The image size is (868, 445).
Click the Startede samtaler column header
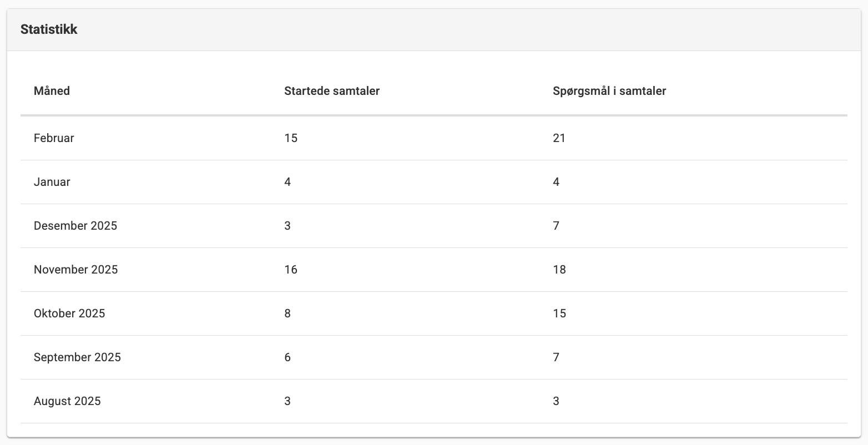pyautogui.click(x=332, y=91)
